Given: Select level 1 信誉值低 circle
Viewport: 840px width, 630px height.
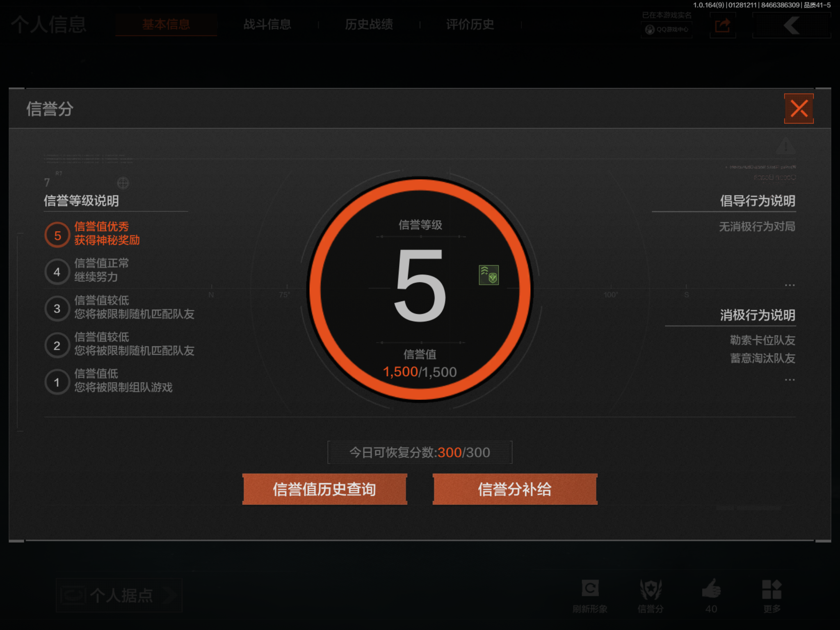Looking at the screenshot, I should tap(57, 382).
